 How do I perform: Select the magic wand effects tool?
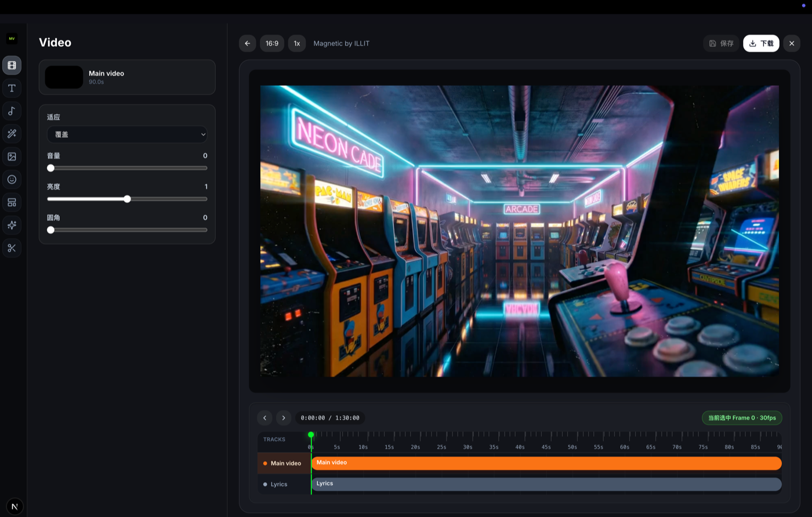coord(12,134)
